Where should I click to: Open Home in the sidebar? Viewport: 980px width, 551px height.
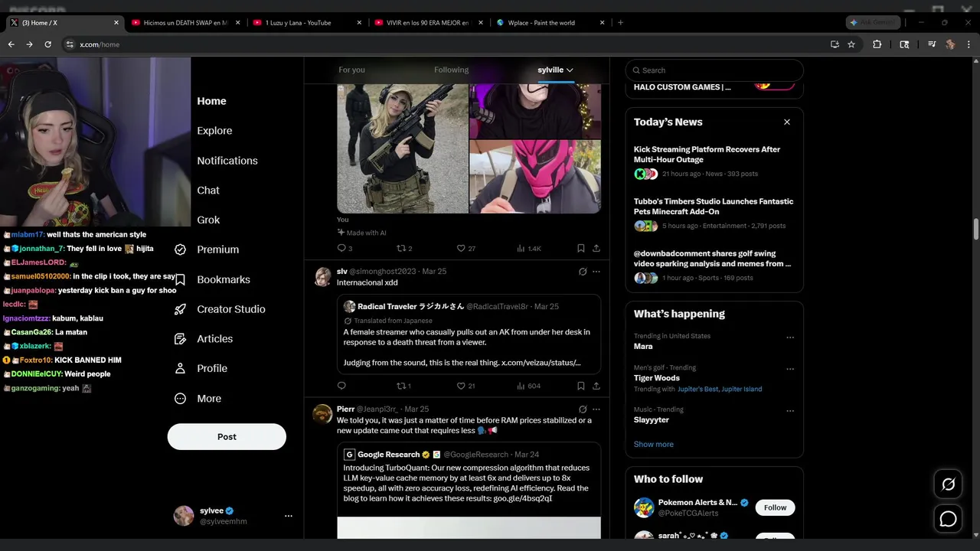211,101
